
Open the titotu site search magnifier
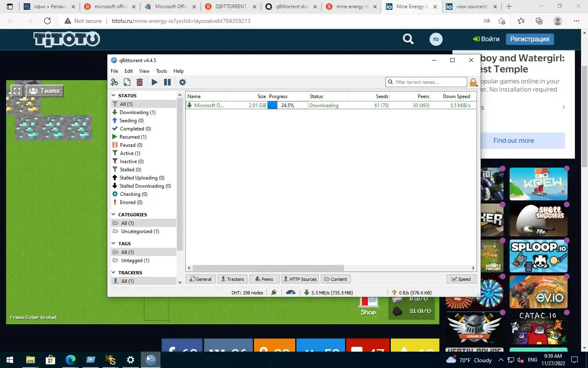[x=408, y=39]
